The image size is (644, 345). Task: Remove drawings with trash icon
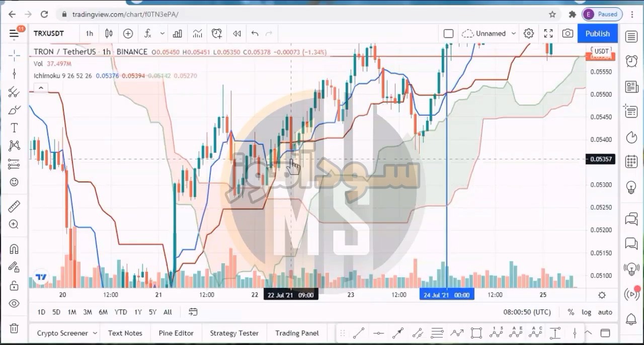click(14, 328)
